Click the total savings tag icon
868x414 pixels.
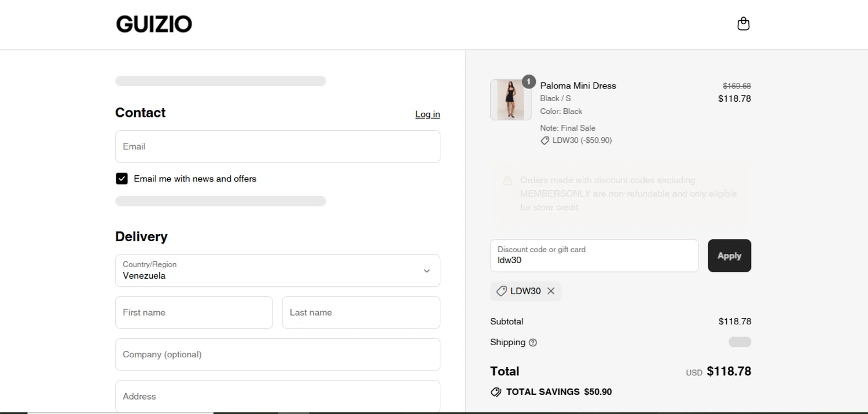coord(496,392)
